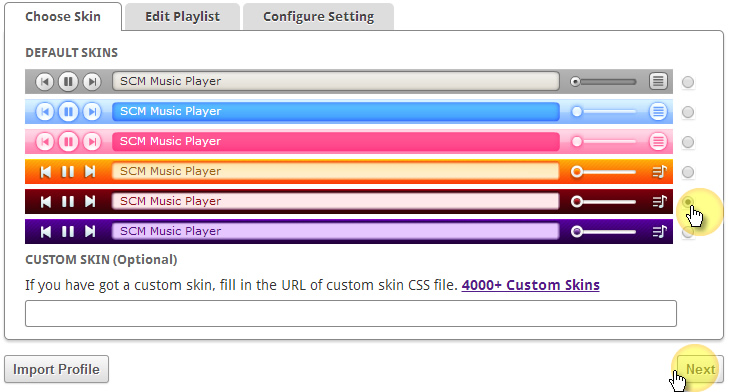Click next track icon on dark red skin

pos(90,202)
